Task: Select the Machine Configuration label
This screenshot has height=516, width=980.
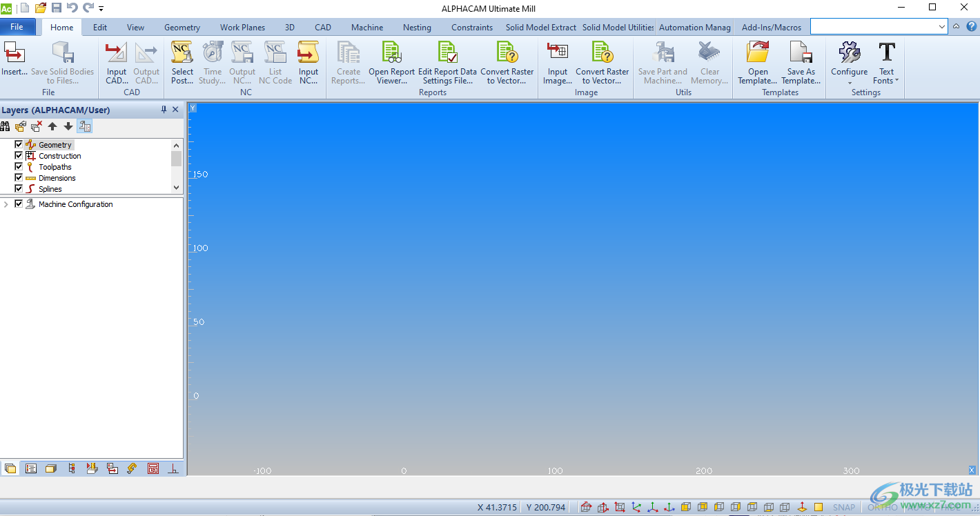Action: 76,204
